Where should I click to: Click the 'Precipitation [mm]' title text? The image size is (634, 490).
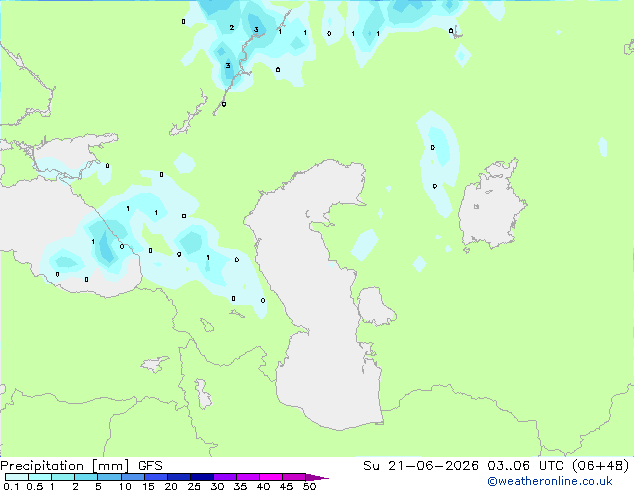point(65,466)
